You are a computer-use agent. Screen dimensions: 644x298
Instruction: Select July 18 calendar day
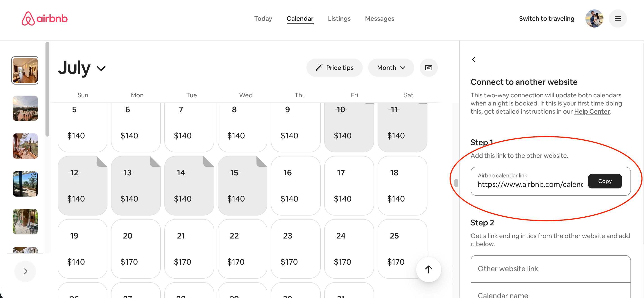tap(402, 186)
